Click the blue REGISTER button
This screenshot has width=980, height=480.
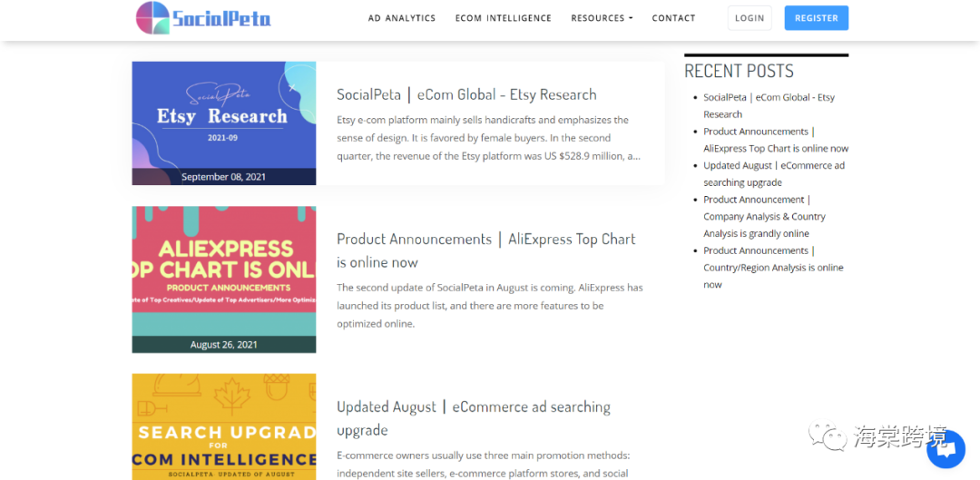click(817, 18)
